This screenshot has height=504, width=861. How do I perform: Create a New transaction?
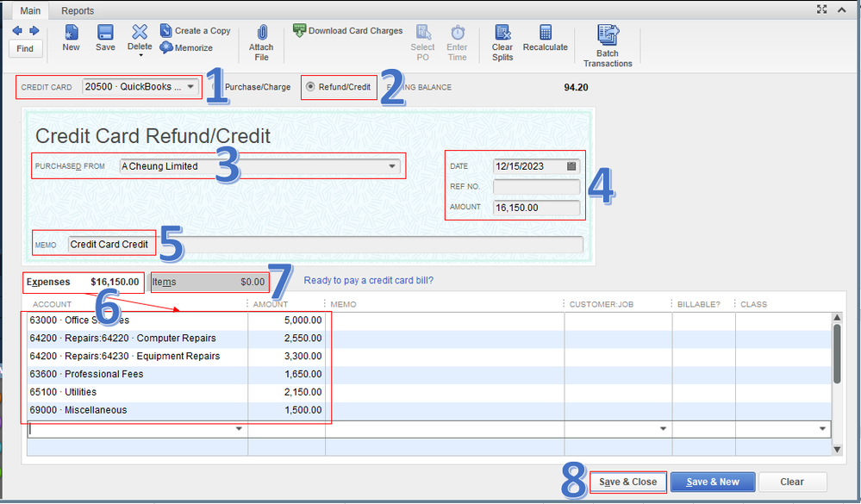71,38
